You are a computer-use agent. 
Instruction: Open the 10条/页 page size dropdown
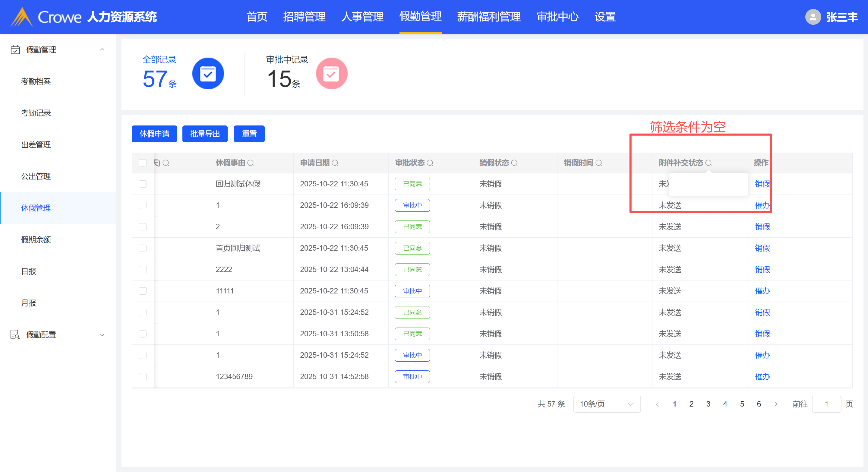point(607,404)
